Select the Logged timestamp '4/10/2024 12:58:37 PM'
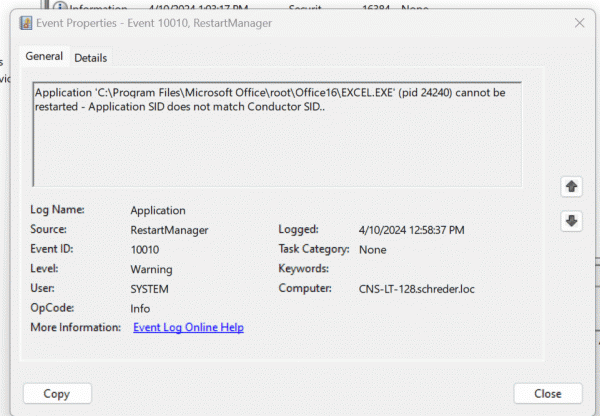Image resolution: width=600 pixels, height=416 pixels. (411, 230)
